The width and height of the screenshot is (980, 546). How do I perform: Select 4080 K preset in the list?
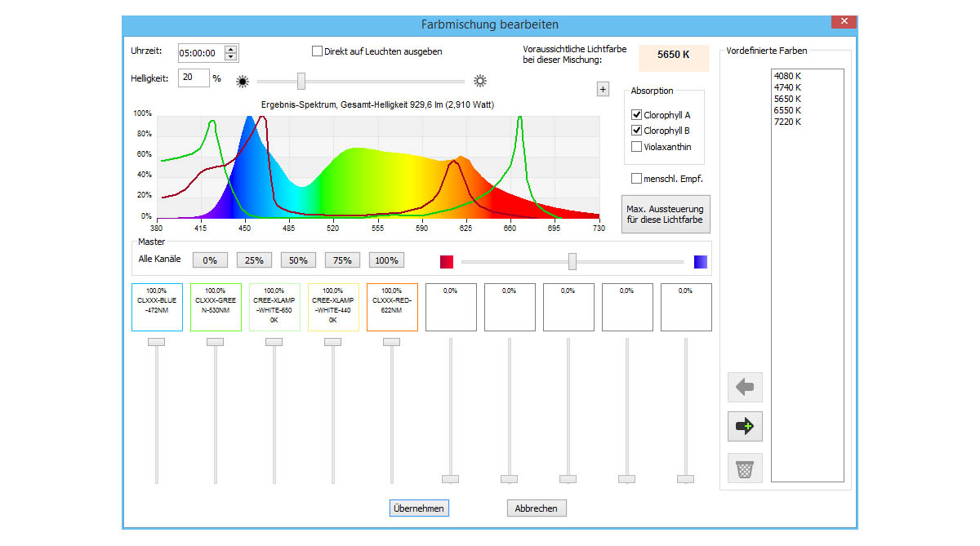click(x=787, y=76)
